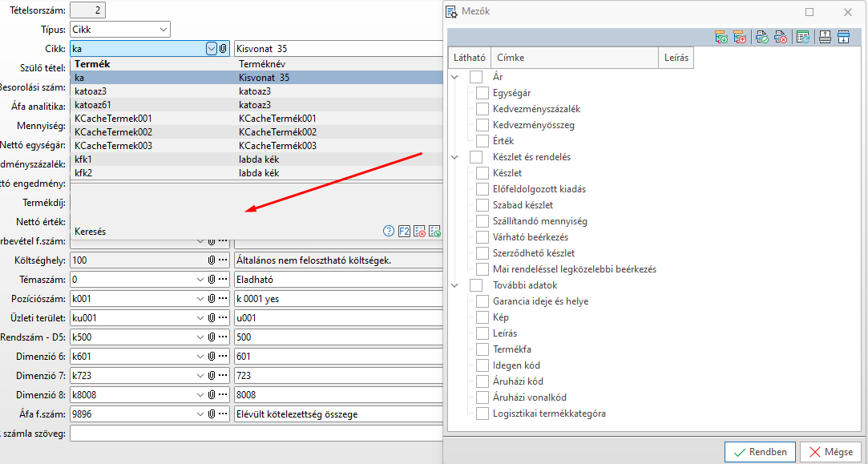868x464 pixels.
Task: Click the ellipsis button in Áfa f.szám row
Action: click(x=223, y=414)
